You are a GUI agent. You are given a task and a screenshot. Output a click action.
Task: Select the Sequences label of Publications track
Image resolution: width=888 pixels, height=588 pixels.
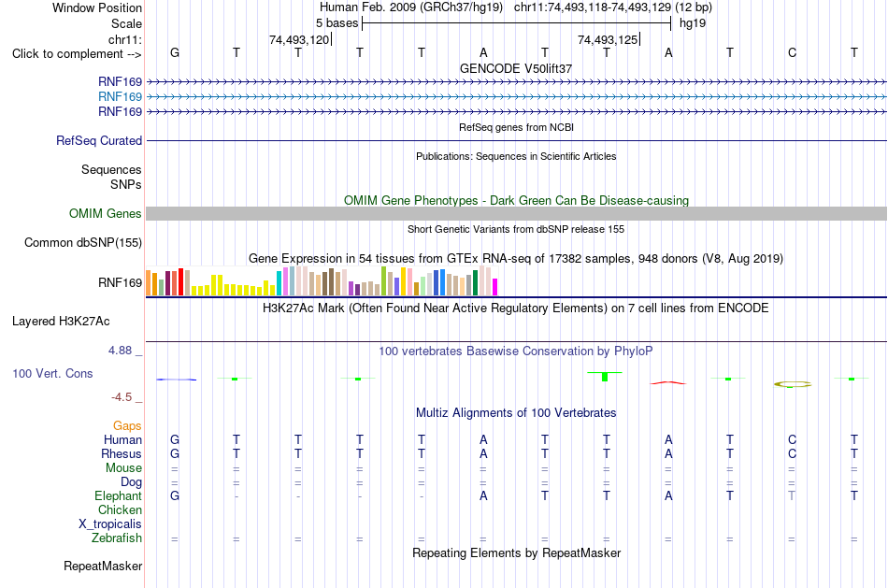[111, 169]
